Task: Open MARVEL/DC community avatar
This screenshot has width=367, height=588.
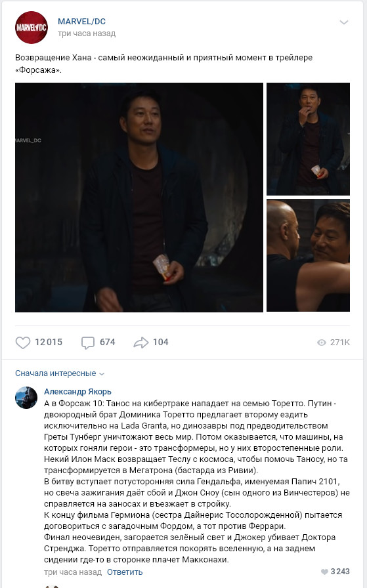Action: 32,28
